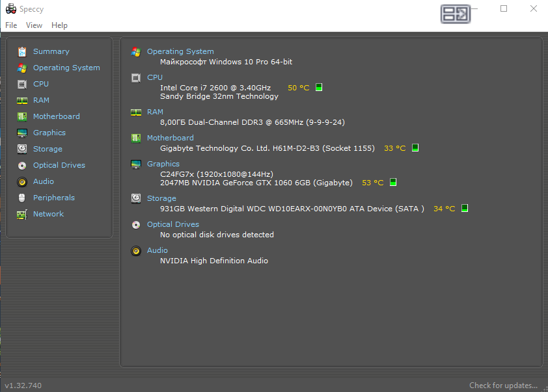Click the Network card icon in sidebar
Screen dimensions: 548x392
click(22, 215)
